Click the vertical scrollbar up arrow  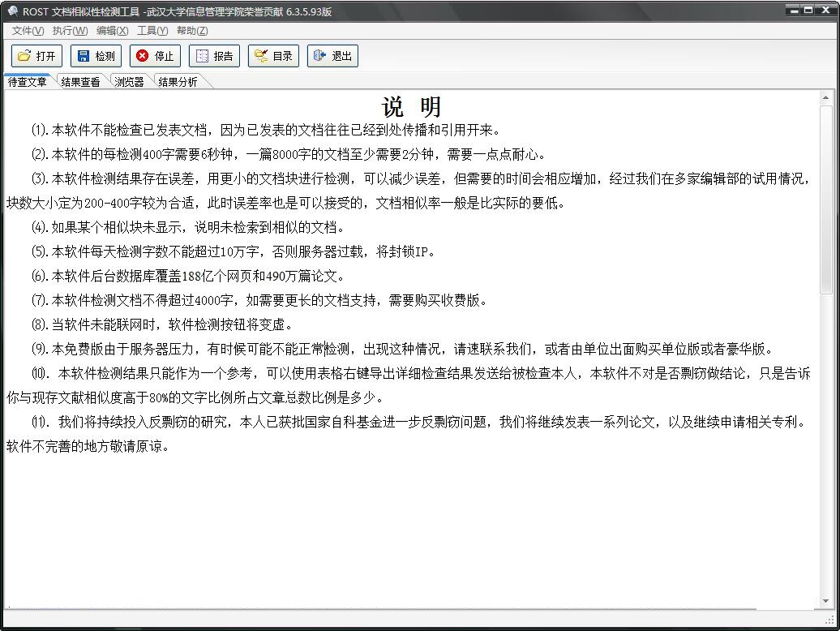[x=826, y=97]
